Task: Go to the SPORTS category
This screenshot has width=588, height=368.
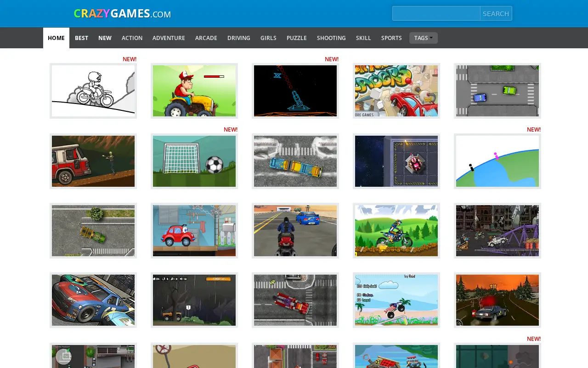Action: [x=391, y=38]
